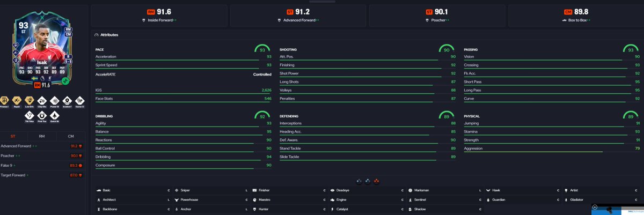Image resolution: width=644 pixels, height=215 pixels.
Task: Click the Chip Shot playstyle icon
Action: pos(42,100)
